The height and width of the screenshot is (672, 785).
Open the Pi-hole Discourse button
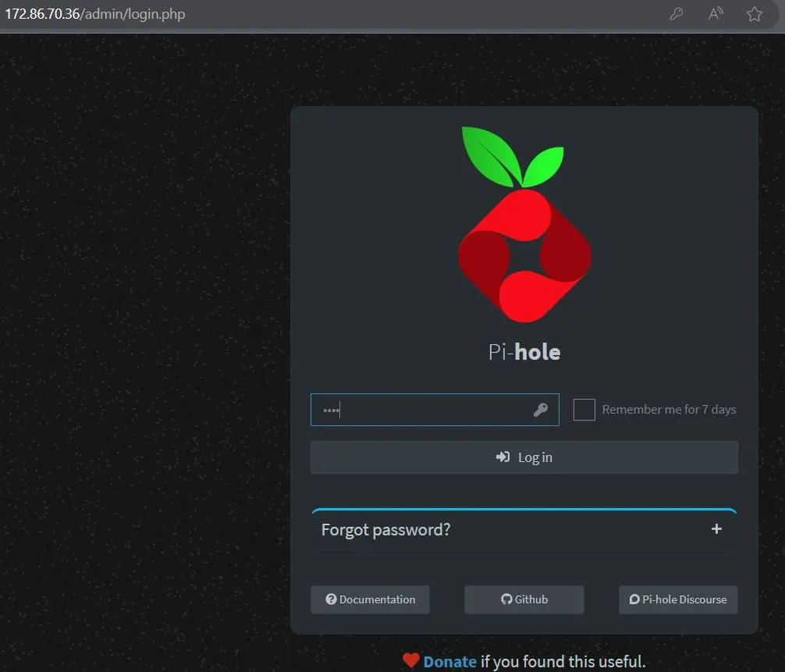pos(678,599)
